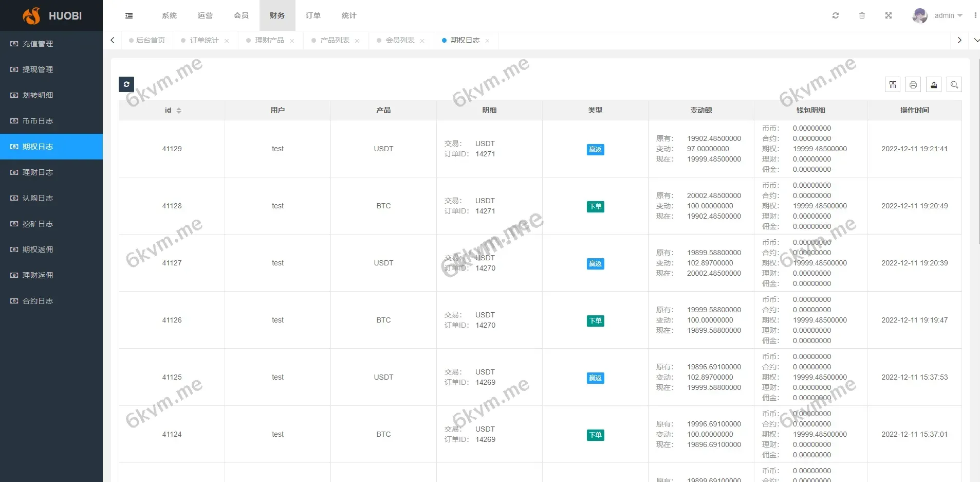Reload the table with the dark refresh button
This screenshot has height=482, width=980.
click(x=126, y=84)
